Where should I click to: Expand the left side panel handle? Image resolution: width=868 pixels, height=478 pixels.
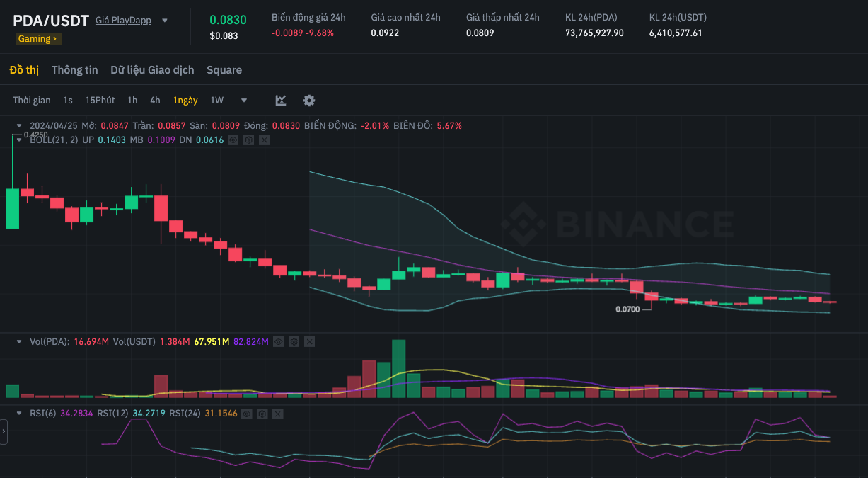4,431
